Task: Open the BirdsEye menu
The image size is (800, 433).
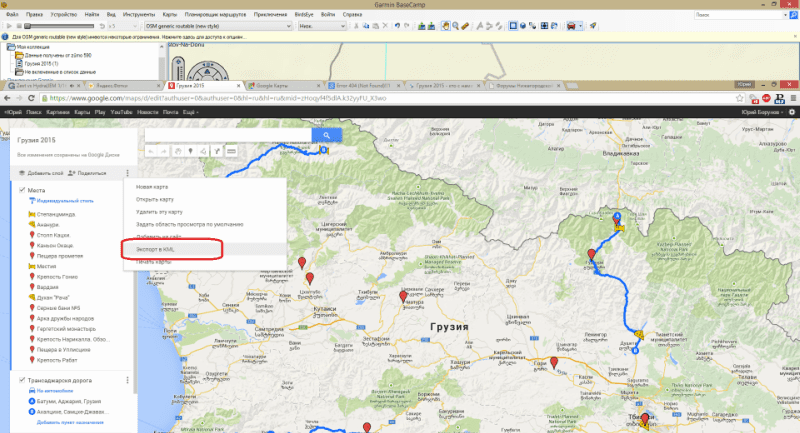Action: pos(304,14)
